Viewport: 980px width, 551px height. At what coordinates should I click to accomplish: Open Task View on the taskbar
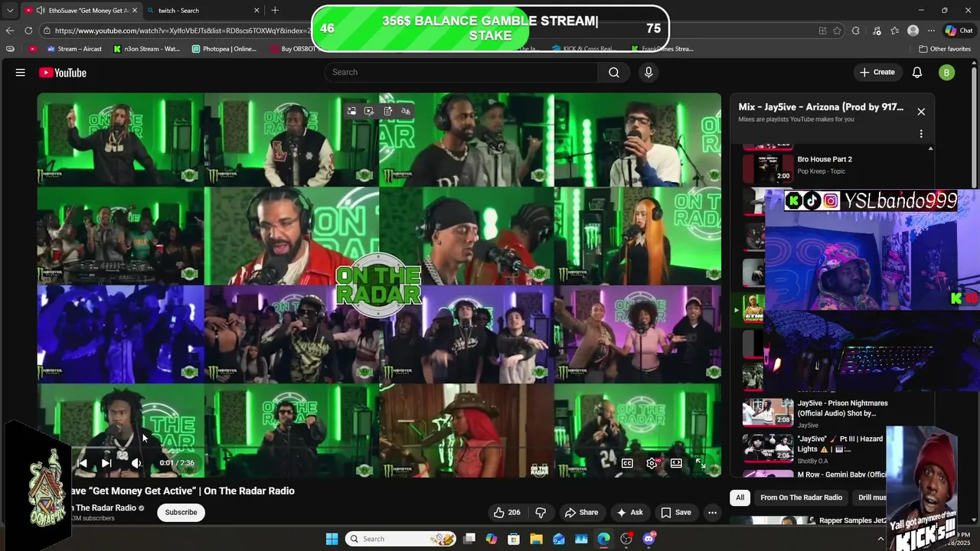pyautogui.click(x=469, y=539)
